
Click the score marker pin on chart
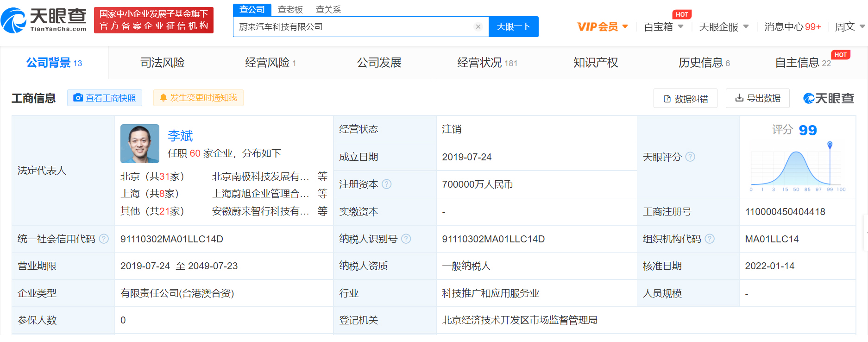point(830,145)
